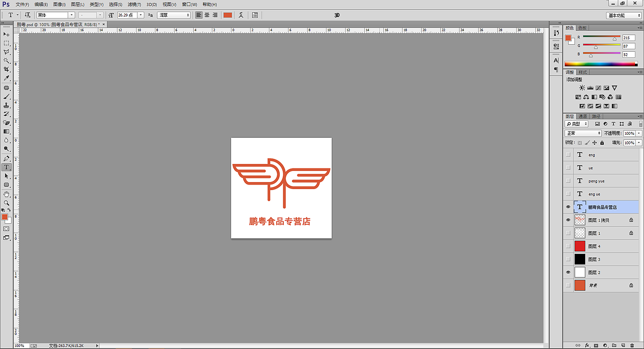Click the 3D workspace label

(x=337, y=15)
